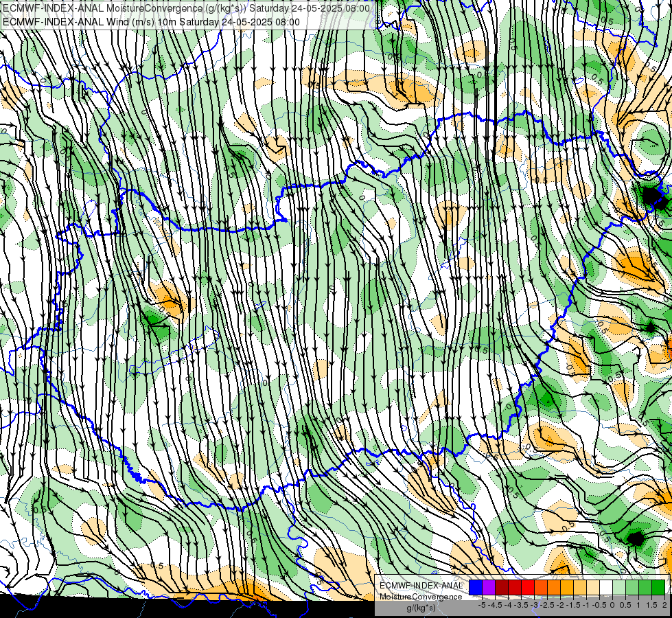Image resolution: width=672 pixels, height=618 pixels.
Task: Select the bright red swatch between -3.5 and -3
Action: (528, 587)
